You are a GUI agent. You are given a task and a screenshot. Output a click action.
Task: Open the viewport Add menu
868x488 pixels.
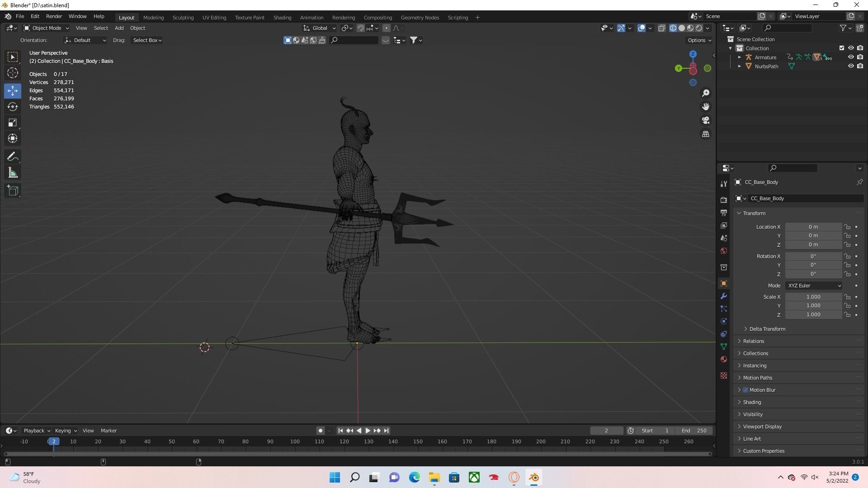pos(119,28)
